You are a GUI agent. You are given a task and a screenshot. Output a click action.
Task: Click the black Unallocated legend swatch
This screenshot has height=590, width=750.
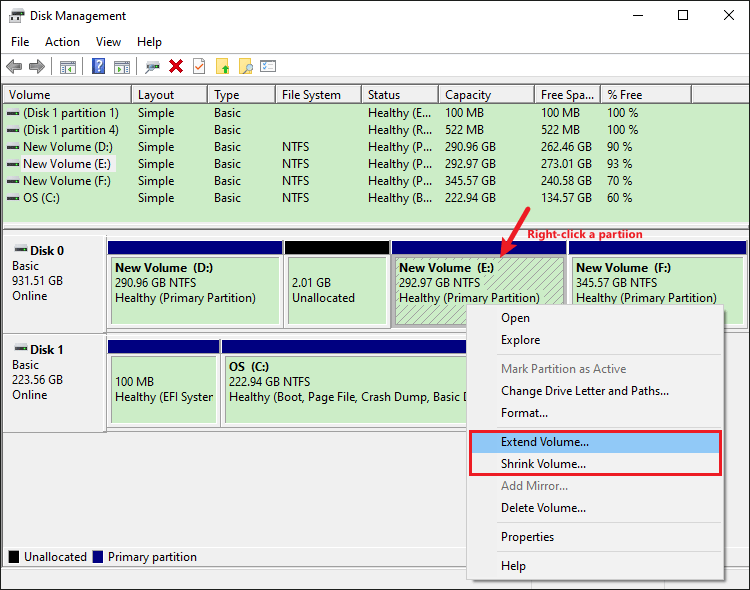pyautogui.click(x=14, y=557)
